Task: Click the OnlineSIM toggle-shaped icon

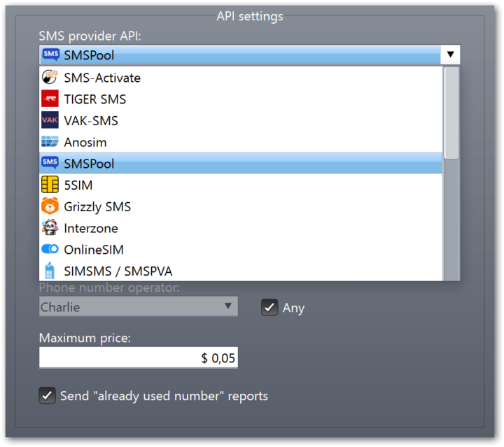Action: click(x=50, y=249)
